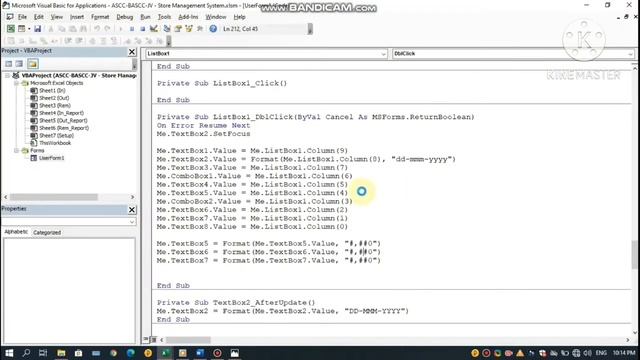The width and height of the screenshot is (640, 360).
Task: Open the Tools menu
Action: point(164,17)
